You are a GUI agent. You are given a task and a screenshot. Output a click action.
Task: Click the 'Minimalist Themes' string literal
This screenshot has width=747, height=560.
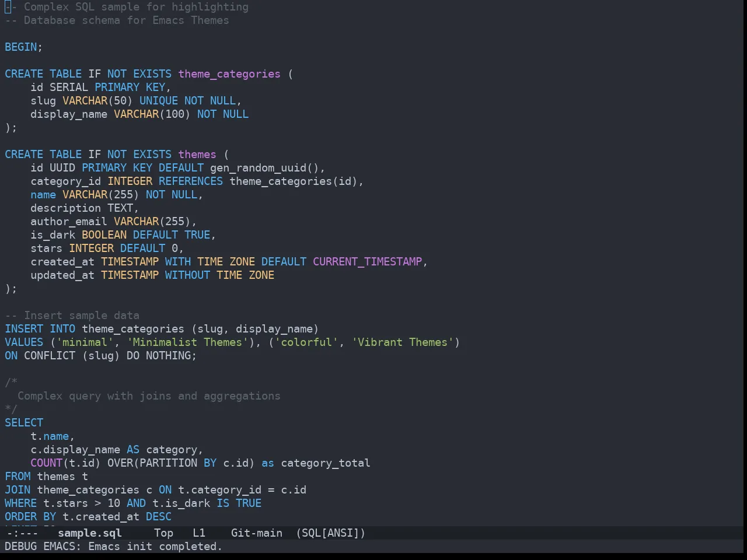point(188,342)
